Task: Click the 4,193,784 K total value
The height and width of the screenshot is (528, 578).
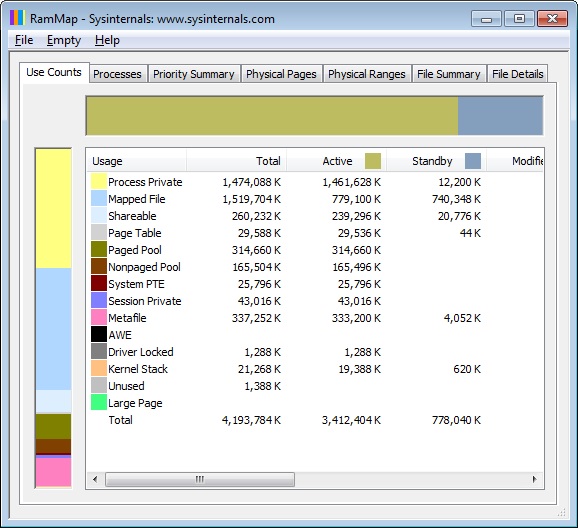Action: pos(251,420)
